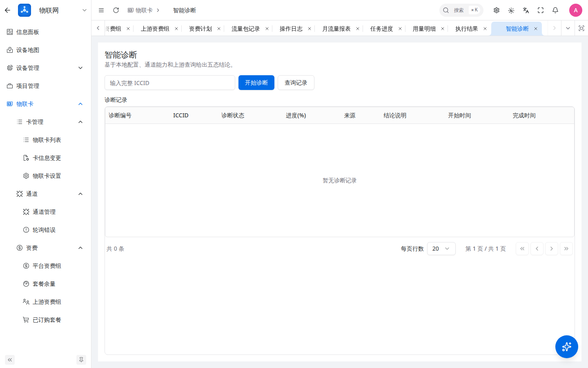
Task: Open the user avatar A menu
Action: click(576, 10)
